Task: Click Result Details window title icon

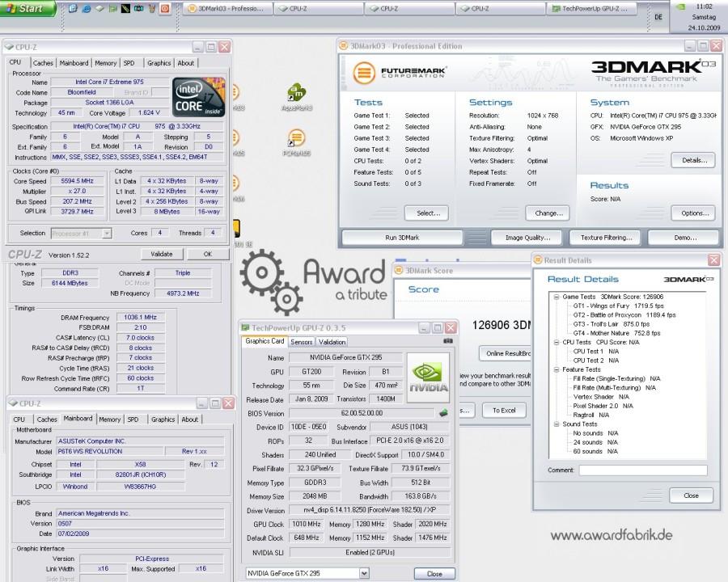Action: (538, 260)
